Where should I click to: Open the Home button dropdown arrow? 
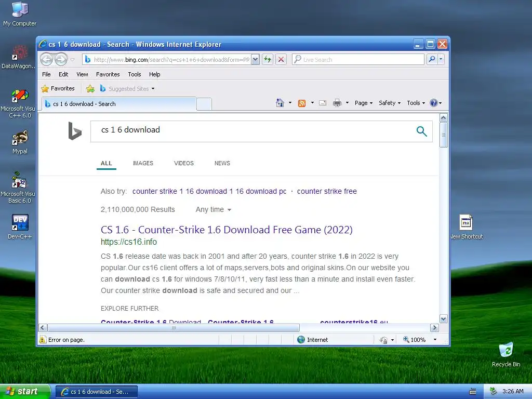[290, 103]
